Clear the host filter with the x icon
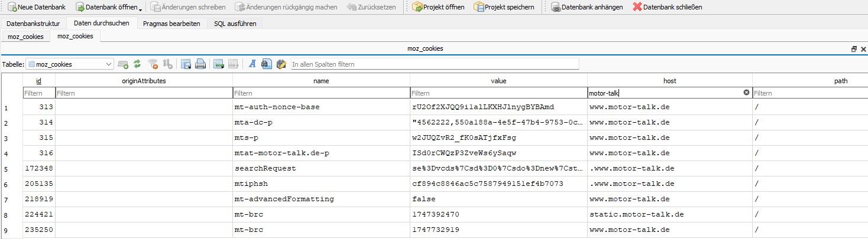The width and height of the screenshot is (868, 239). click(746, 93)
